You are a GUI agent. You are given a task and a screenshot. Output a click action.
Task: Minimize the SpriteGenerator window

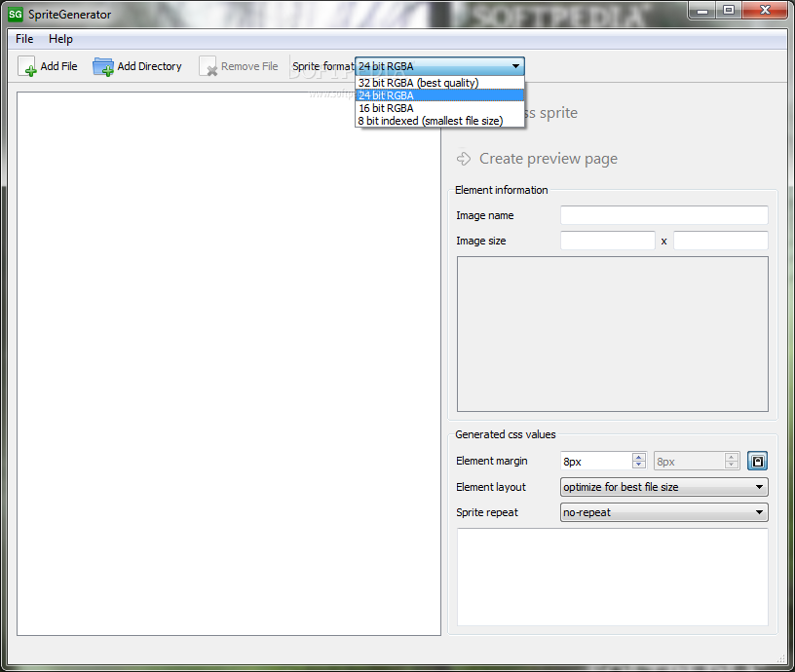702,10
